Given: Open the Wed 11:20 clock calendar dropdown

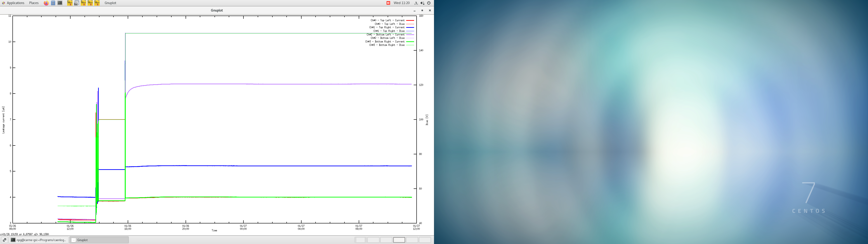Looking at the screenshot, I should pyautogui.click(x=402, y=3).
